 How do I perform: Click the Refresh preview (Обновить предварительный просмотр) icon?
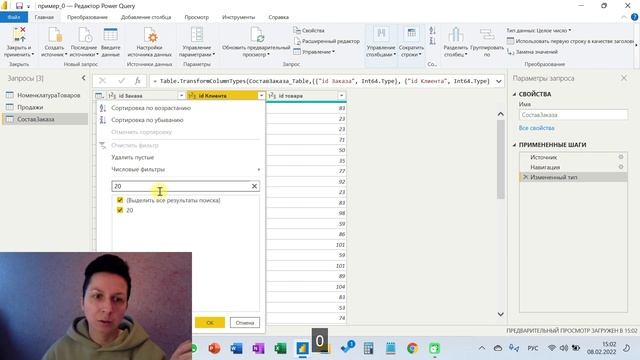257,35
